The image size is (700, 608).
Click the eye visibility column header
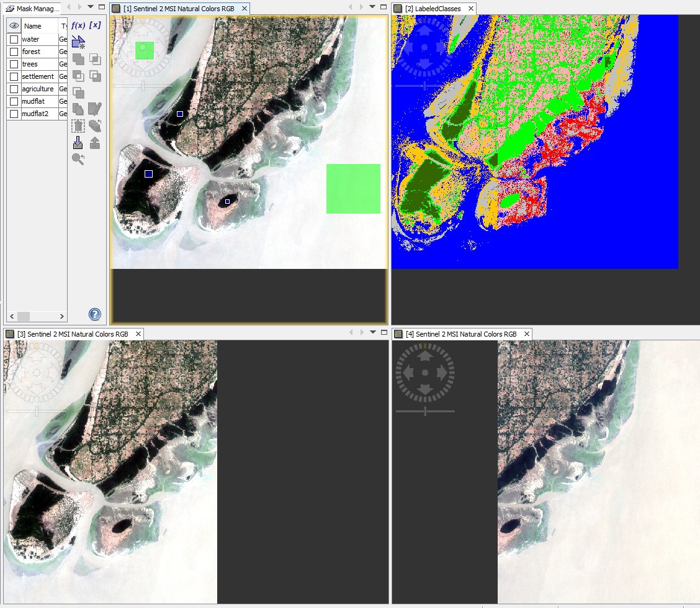coord(14,26)
